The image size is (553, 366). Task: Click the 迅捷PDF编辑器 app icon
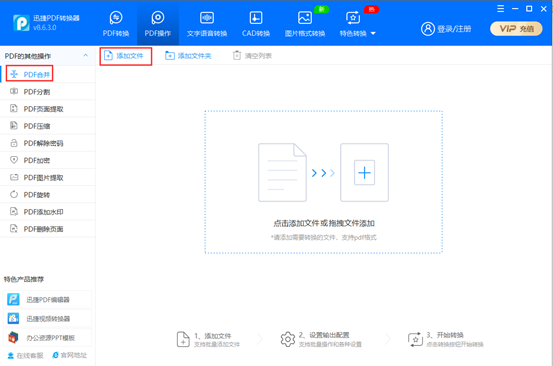(13, 299)
